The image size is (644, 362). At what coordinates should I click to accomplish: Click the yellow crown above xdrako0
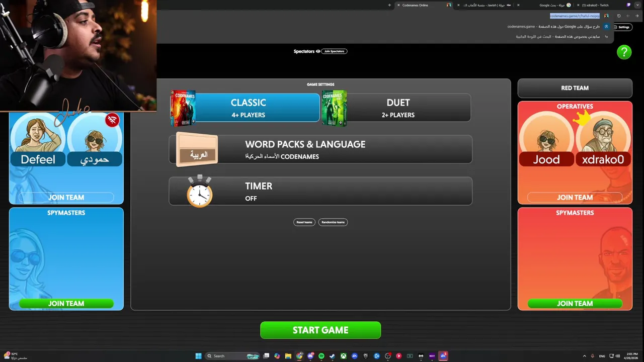click(x=582, y=119)
